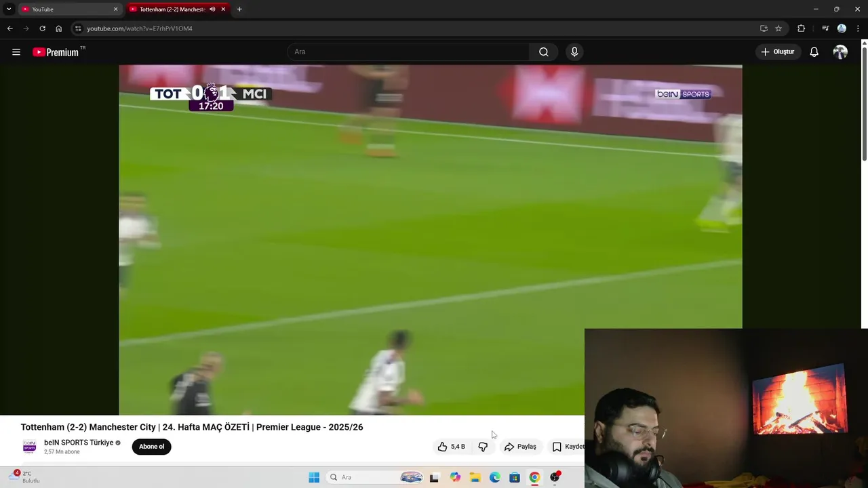Open Chrome extensions puzzle icon
The height and width of the screenshot is (488, 868).
[801, 28]
